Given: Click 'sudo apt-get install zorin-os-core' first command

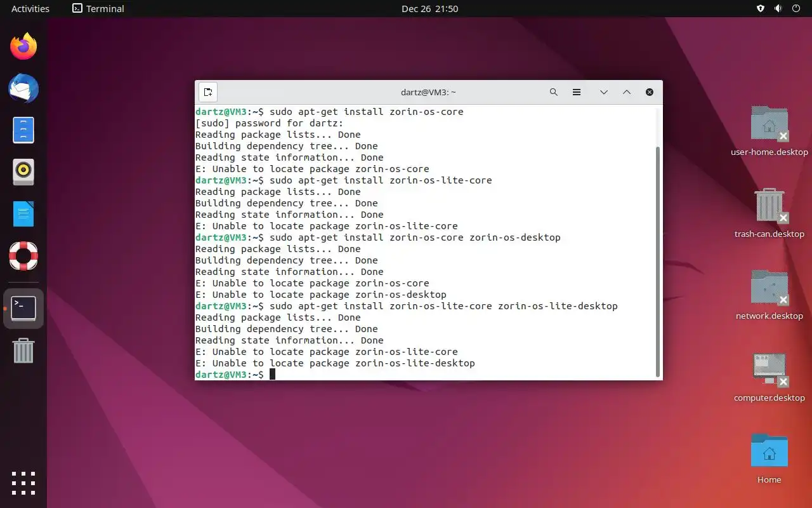Looking at the screenshot, I should click(x=367, y=112).
